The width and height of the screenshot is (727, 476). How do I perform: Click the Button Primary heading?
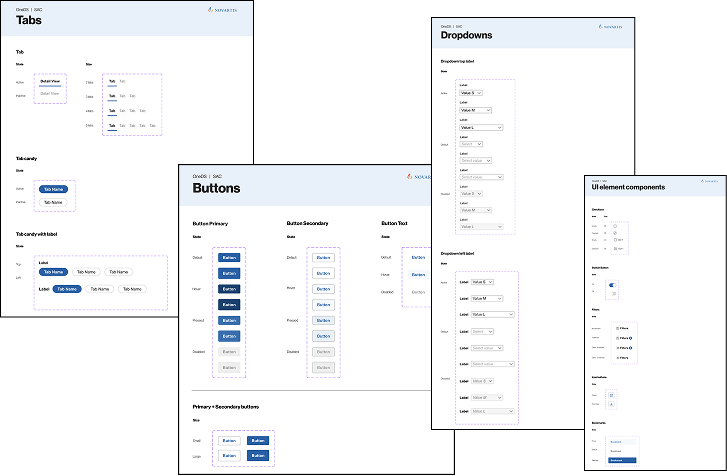point(210,223)
